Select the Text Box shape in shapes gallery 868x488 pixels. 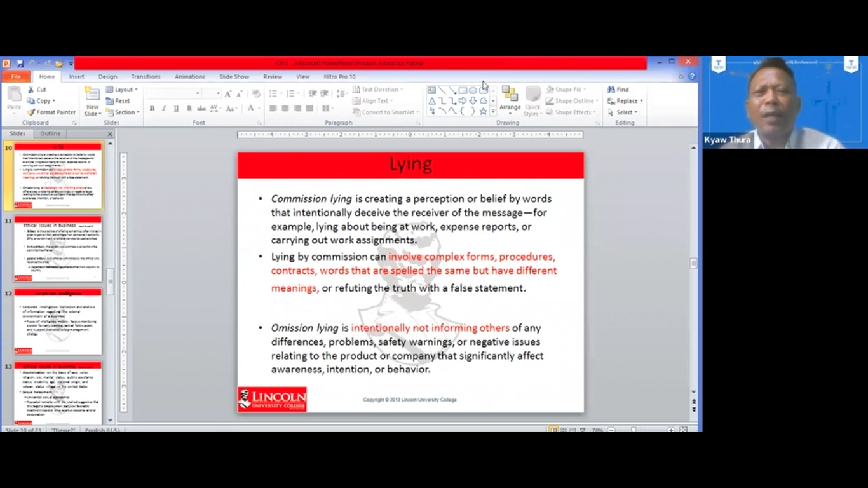click(x=432, y=90)
